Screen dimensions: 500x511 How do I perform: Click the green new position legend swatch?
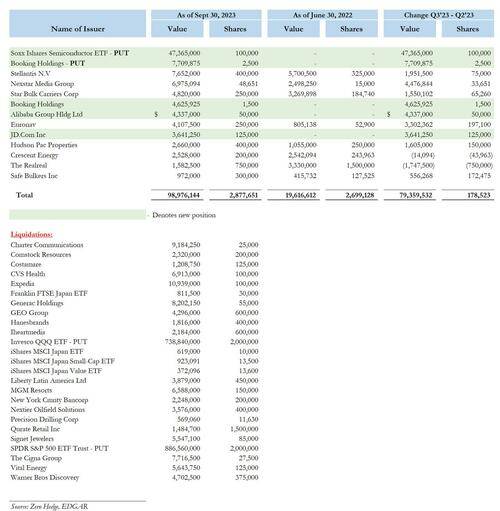click(77, 215)
